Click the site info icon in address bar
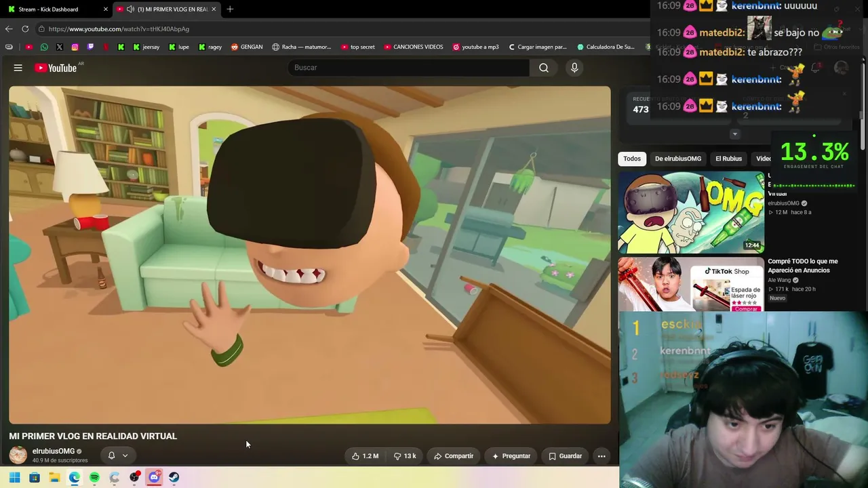The height and width of the screenshot is (488, 868). pos(41,29)
